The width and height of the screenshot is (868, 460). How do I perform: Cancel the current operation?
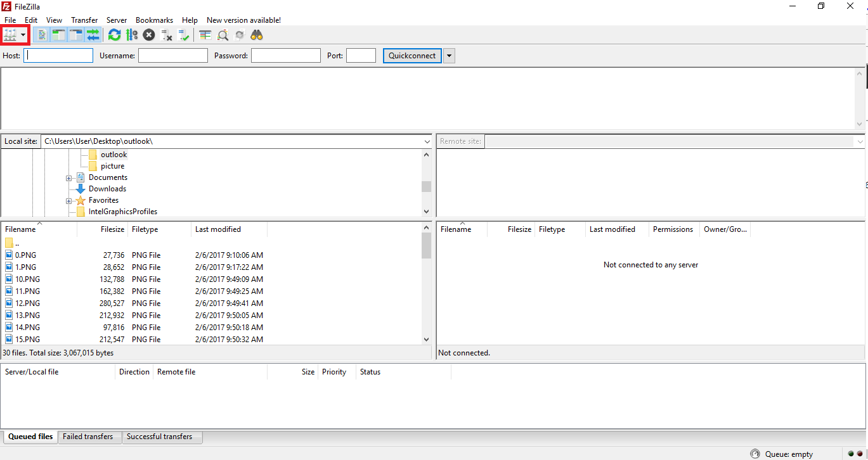point(149,35)
